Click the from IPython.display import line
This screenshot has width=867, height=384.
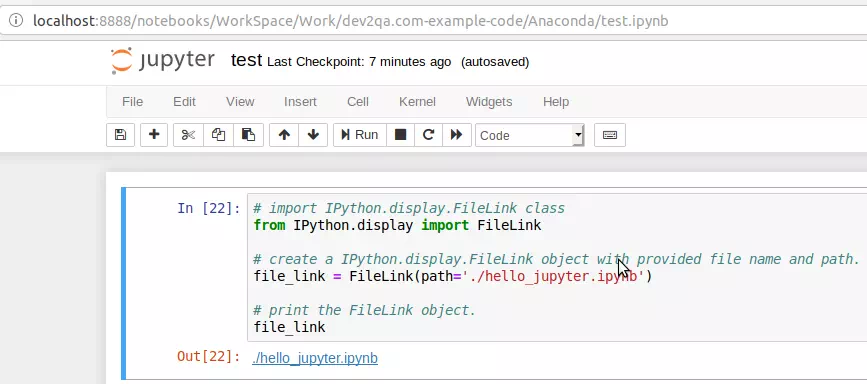pyautogui.click(x=397, y=225)
